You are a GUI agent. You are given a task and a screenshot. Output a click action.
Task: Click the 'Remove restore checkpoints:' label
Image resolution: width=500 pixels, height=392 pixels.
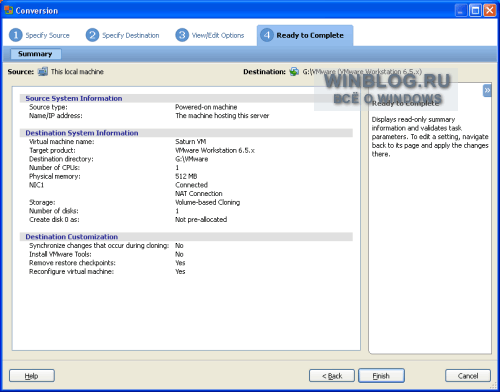72,263
